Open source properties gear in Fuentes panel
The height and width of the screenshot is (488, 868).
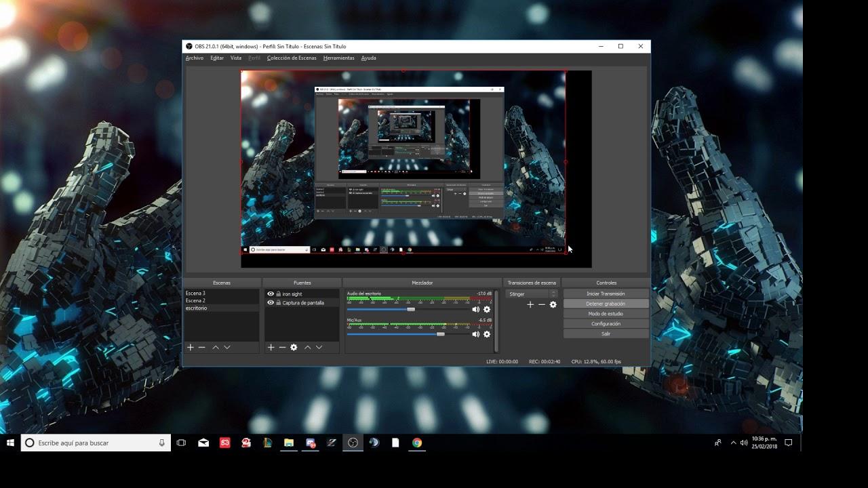click(294, 347)
